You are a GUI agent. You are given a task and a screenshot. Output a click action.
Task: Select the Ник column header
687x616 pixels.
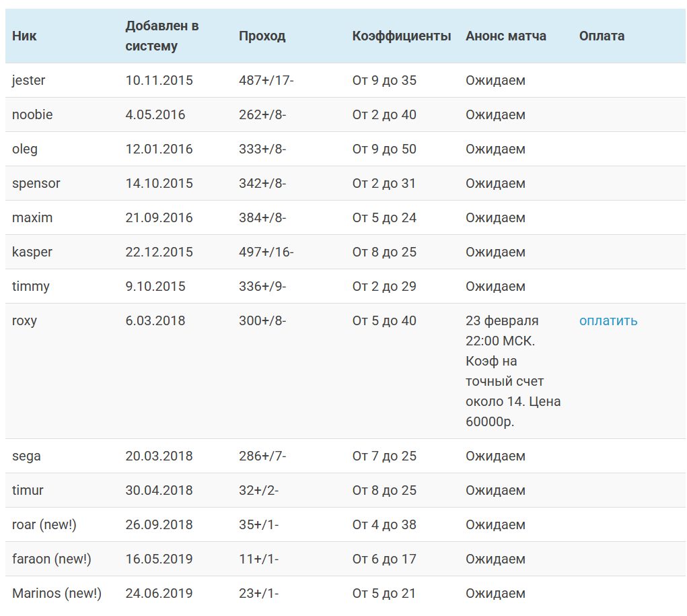click(21, 36)
